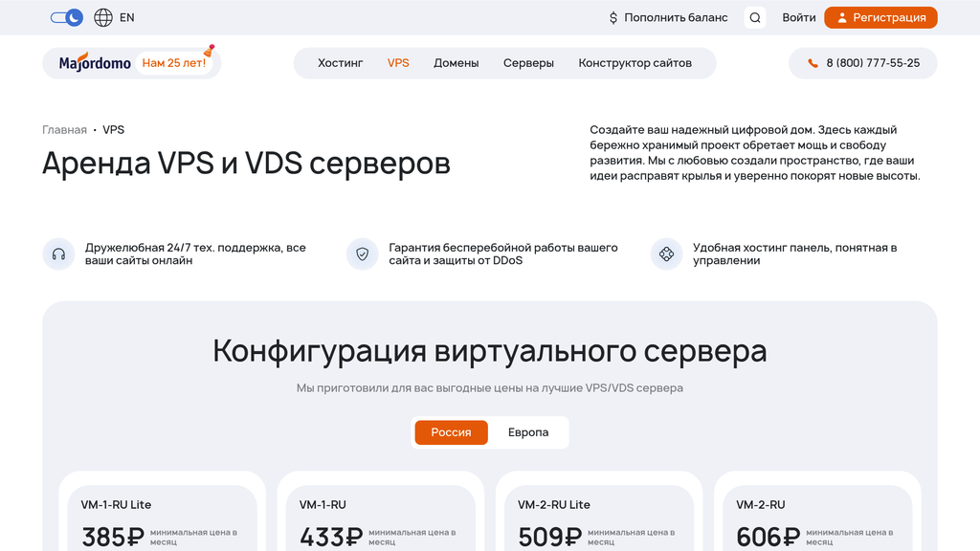Screen dimensions: 980x551
Task: Open the search with the magnifier icon
Action: 754,17
